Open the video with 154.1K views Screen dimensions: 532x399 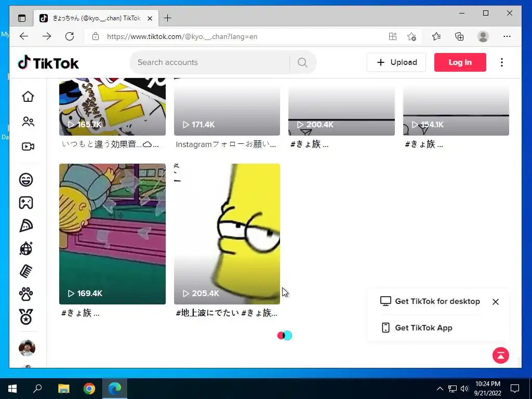456,107
